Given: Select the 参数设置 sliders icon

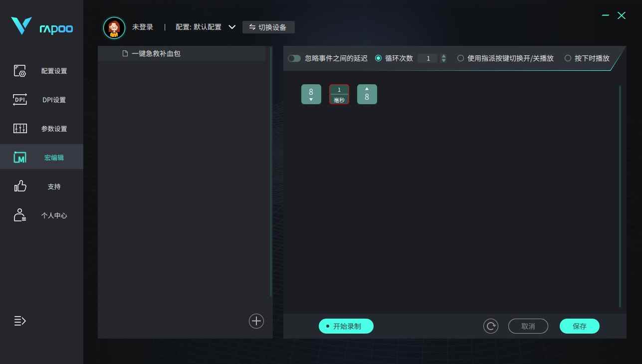Looking at the screenshot, I should 20,129.
